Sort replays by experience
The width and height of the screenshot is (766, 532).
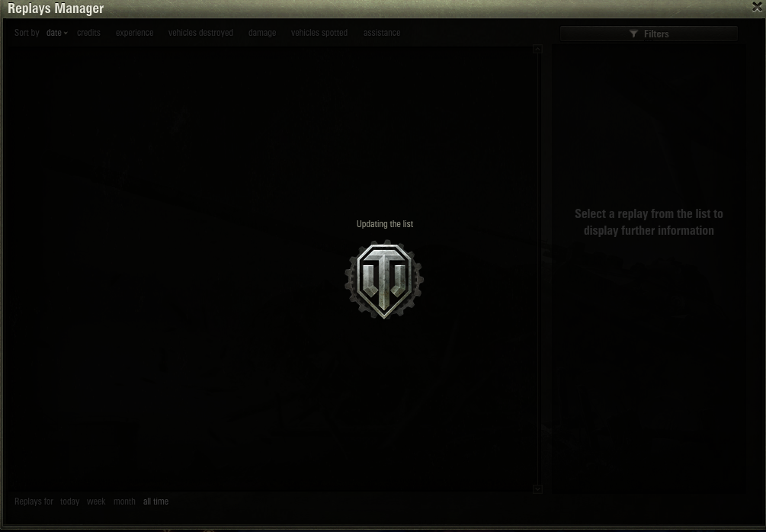(134, 33)
